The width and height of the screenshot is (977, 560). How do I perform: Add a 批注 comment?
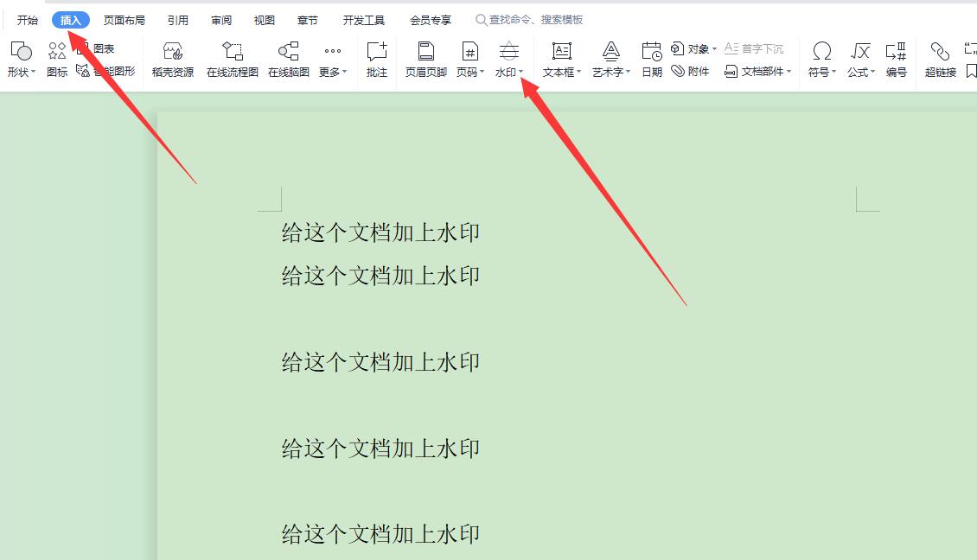(x=377, y=59)
